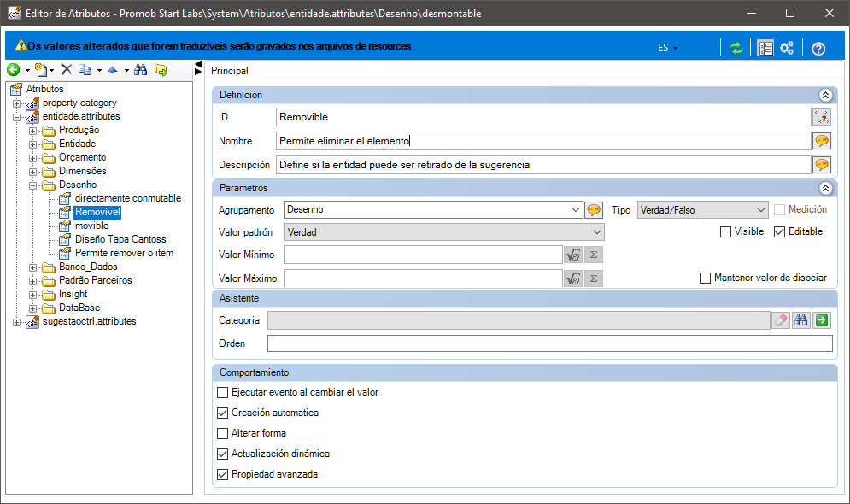Click the binoculars search icon above tree
The width and height of the screenshot is (850, 504).
click(141, 69)
